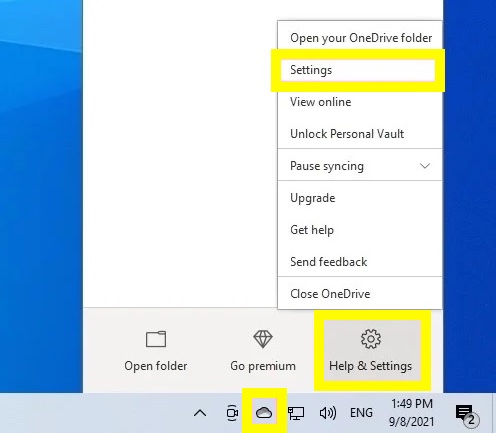Image resolution: width=496 pixels, height=433 pixels.
Task: Switch the ENG input language indicator
Action: pyautogui.click(x=361, y=413)
